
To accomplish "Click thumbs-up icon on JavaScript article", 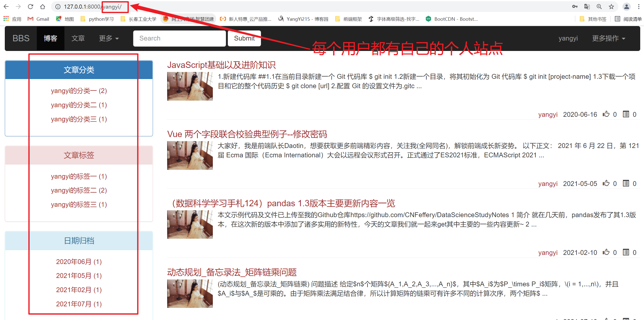I will pos(606,114).
